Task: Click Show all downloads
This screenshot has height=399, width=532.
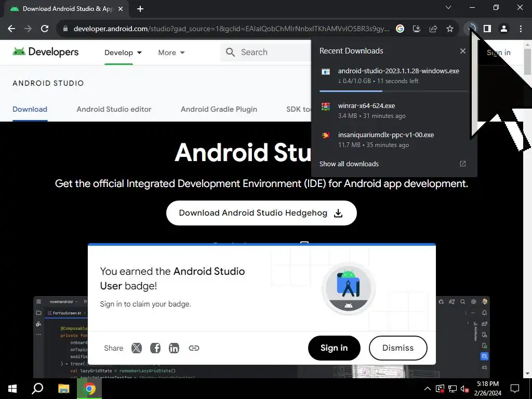Action: tap(349, 164)
